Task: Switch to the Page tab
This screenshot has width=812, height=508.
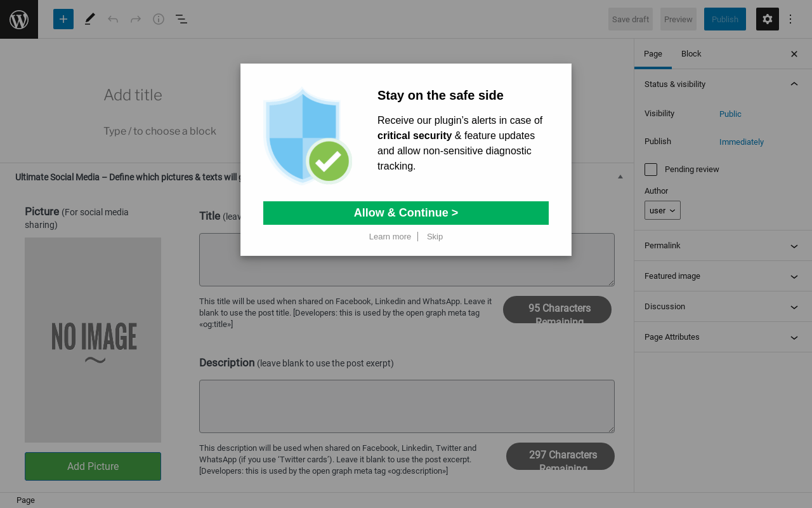Action: [653, 54]
